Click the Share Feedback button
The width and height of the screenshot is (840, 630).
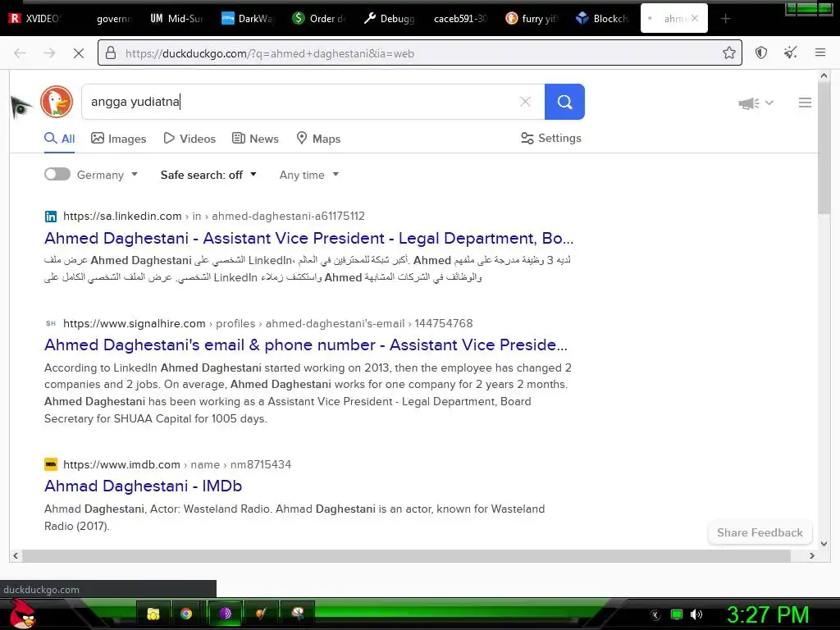pyautogui.click(x=760, y=532)
